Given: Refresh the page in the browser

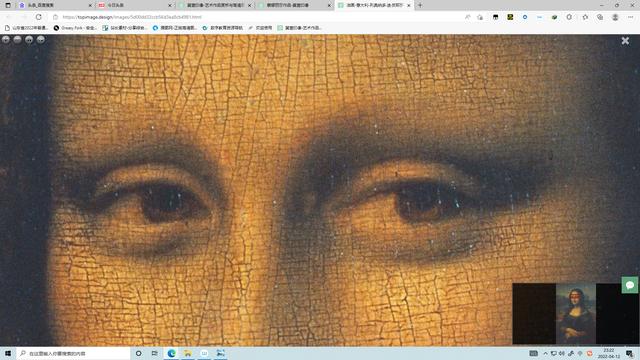Looking at the screenshot, I should (38, 17).
